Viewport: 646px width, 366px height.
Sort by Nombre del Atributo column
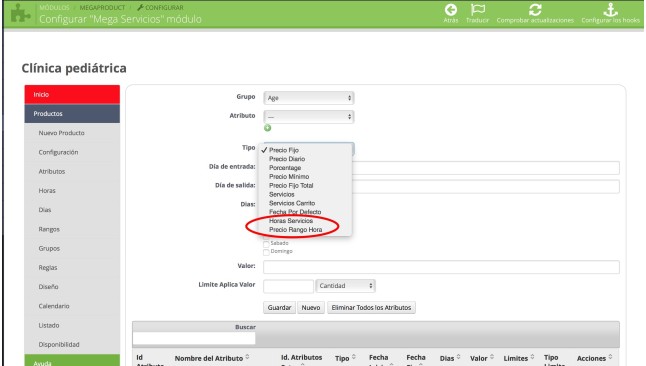pos(212,358)
